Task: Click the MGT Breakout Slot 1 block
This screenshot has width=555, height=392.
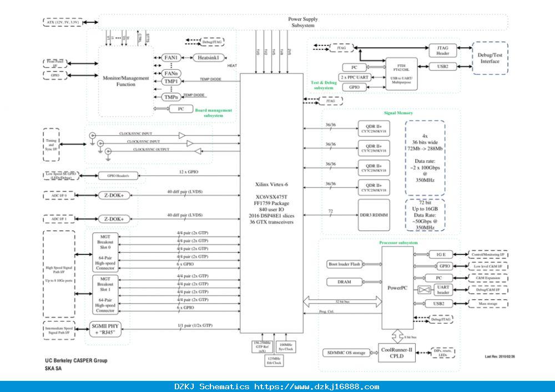Action: 105,295
